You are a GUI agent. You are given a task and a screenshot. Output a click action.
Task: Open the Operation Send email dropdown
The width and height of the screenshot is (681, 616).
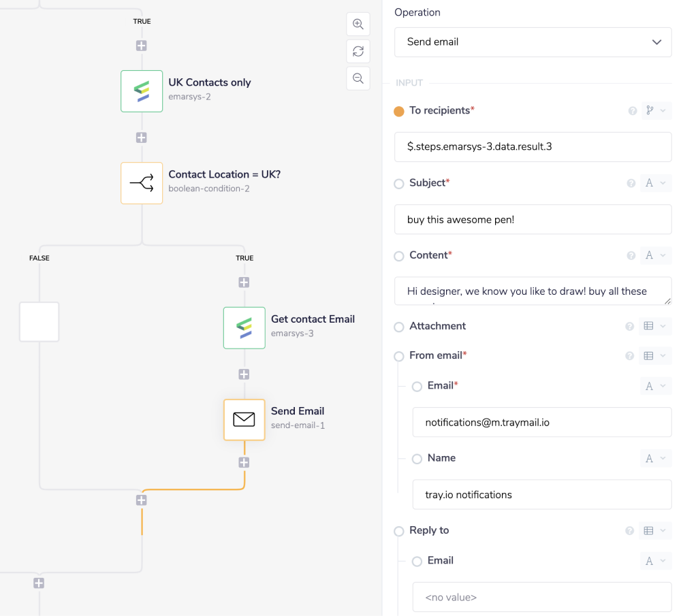click(x=533, y=42)
